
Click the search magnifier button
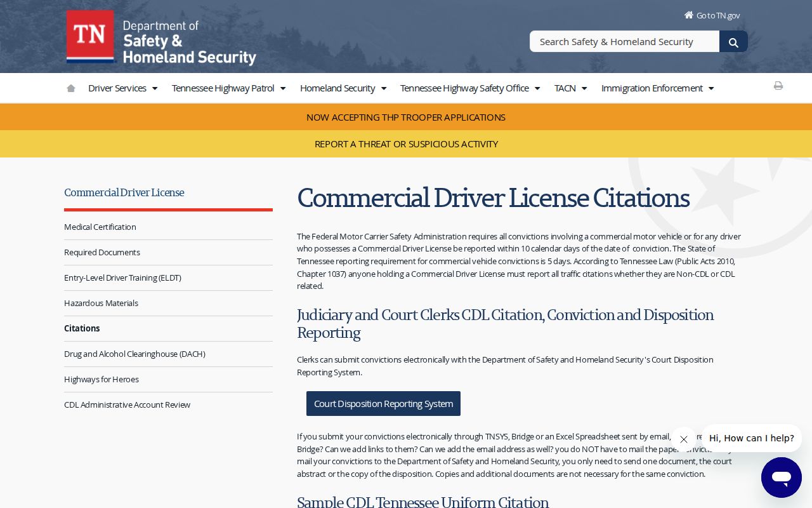[x=733, y=42]
